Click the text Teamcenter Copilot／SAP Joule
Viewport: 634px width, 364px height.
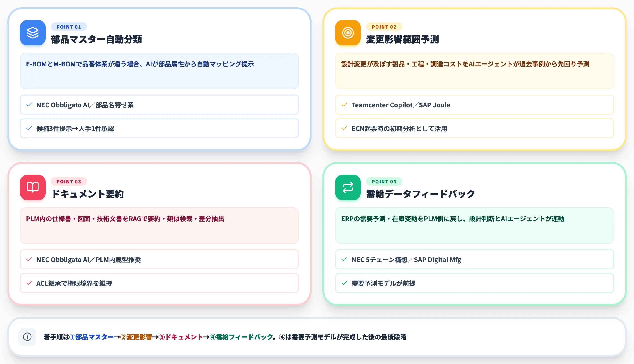[x=401, y=105]
